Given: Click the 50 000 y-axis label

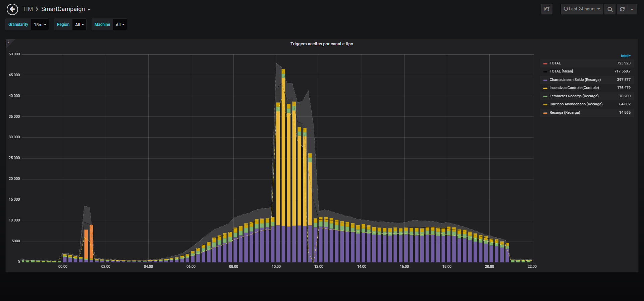Looking at the screenshot, I should click(x=14, y=54).
